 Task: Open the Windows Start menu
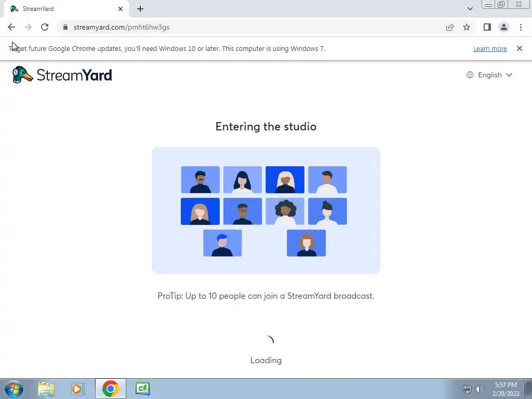[x=14, y=389]
